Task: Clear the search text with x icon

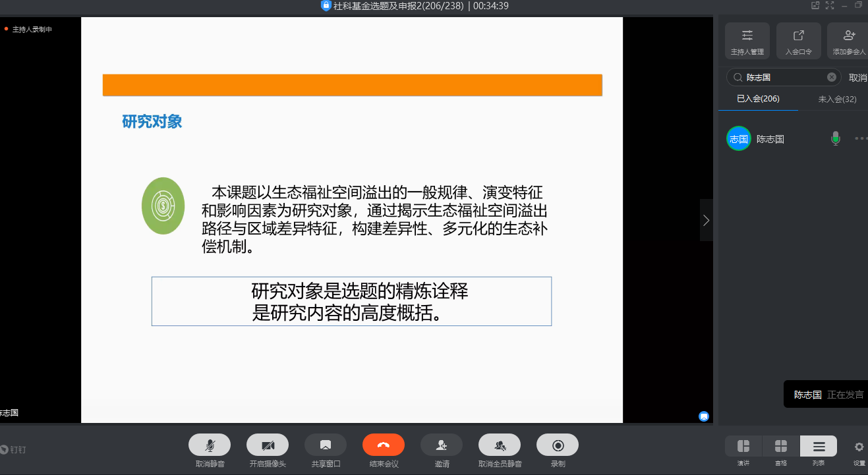Action: tap(832, 77)
